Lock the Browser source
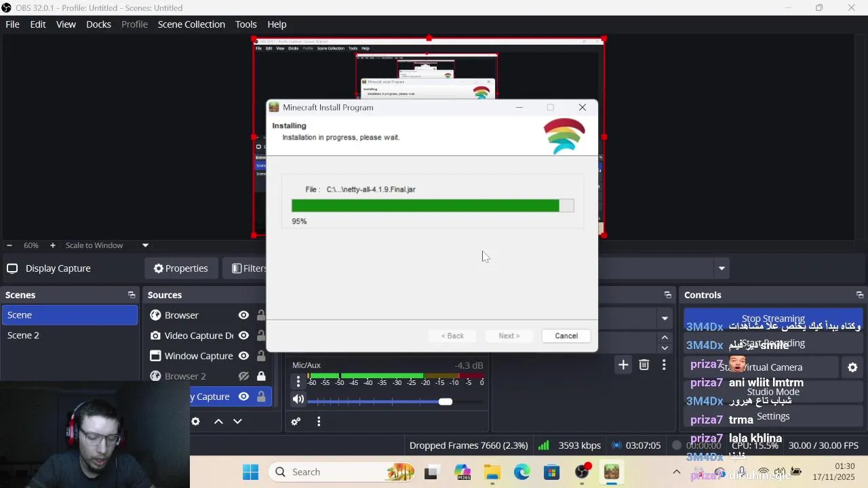The height and width of the screenshot is (488, 868). pos(261,315)
